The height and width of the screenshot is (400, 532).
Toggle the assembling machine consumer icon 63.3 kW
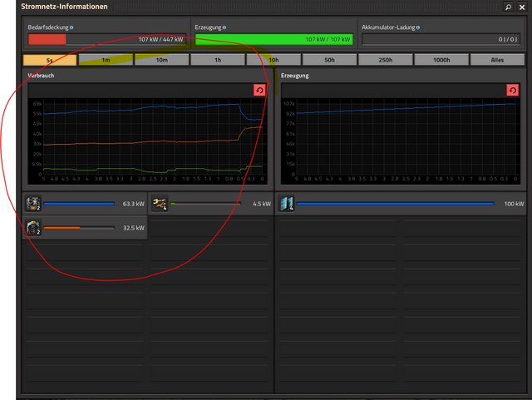pyautogui.click(x=33, y=204)
